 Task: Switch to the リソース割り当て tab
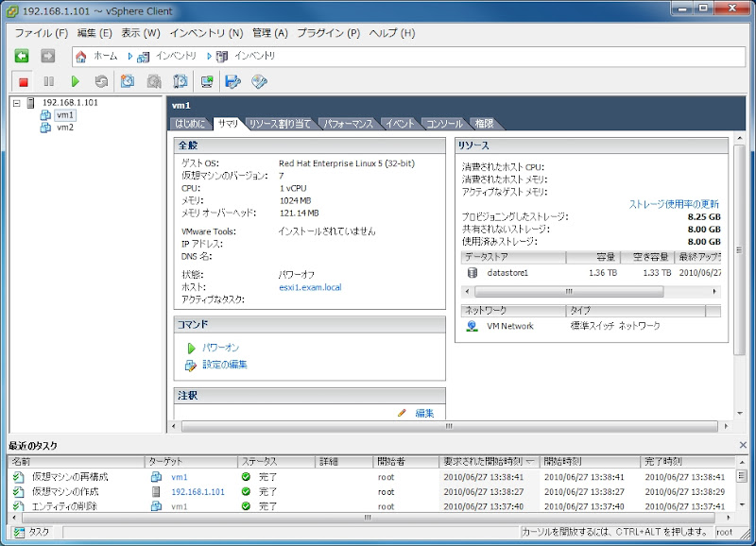[x=280, y=124]
